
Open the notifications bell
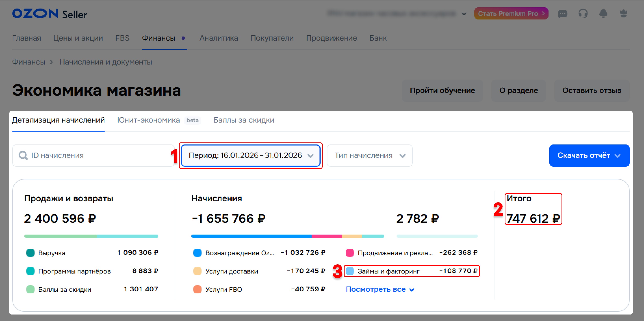click(603, 14)
